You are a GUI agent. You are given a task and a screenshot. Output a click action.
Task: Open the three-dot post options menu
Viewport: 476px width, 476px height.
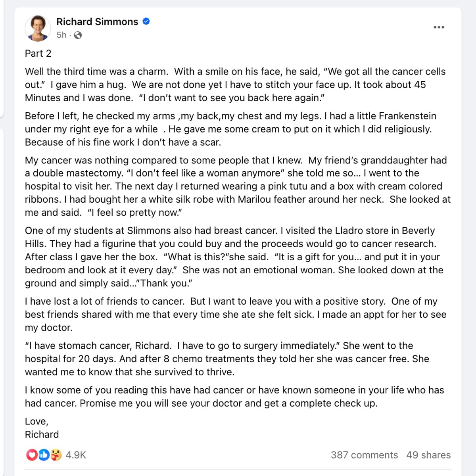tap(439, 27)
